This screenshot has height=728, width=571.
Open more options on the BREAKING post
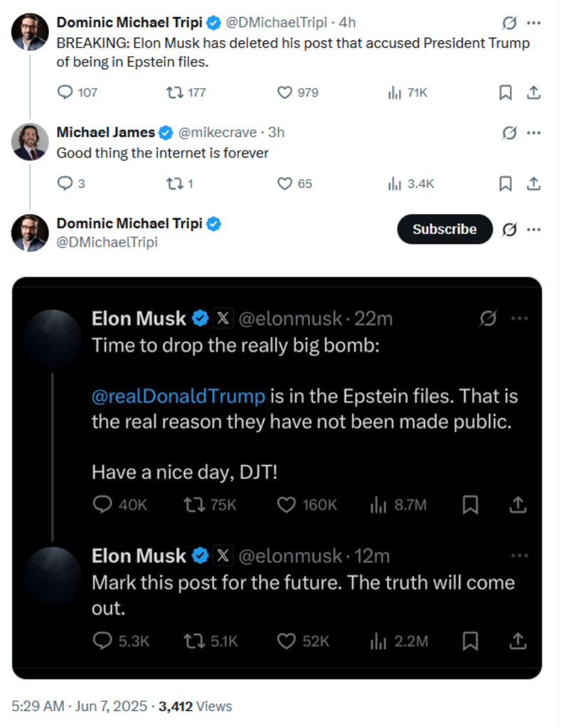533,23
